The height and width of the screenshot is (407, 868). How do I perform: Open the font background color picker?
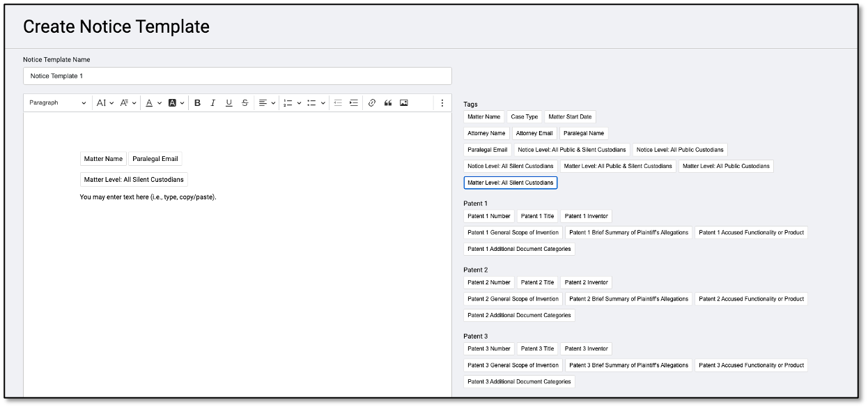[176, 102]
